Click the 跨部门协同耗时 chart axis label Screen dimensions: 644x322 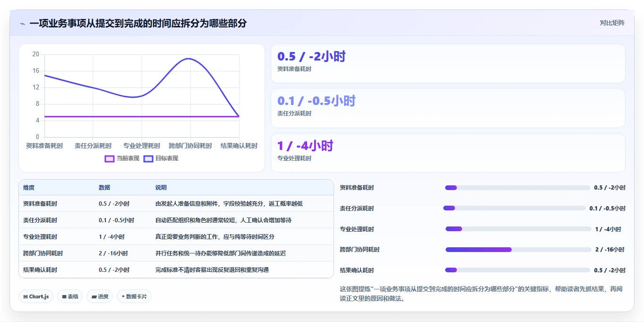[x=190, y=146]
